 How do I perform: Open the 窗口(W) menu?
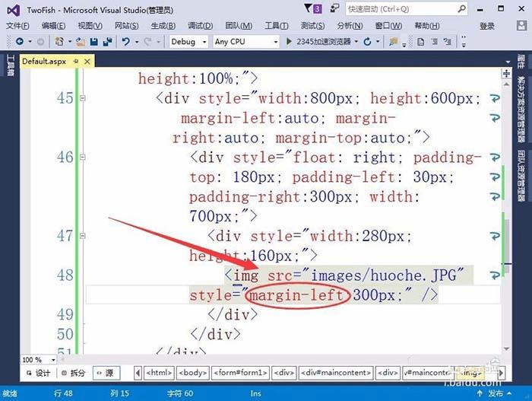pyautogui.click(x=388, y=25)
